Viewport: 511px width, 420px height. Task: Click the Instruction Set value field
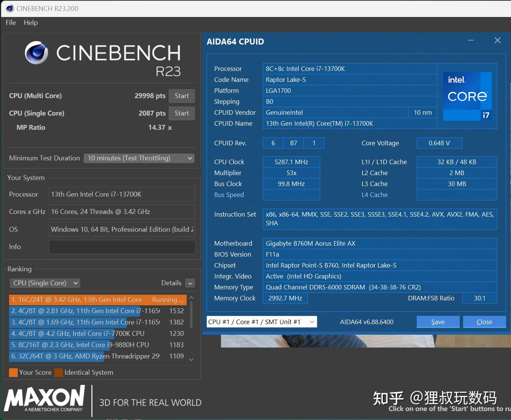point(380,219)
